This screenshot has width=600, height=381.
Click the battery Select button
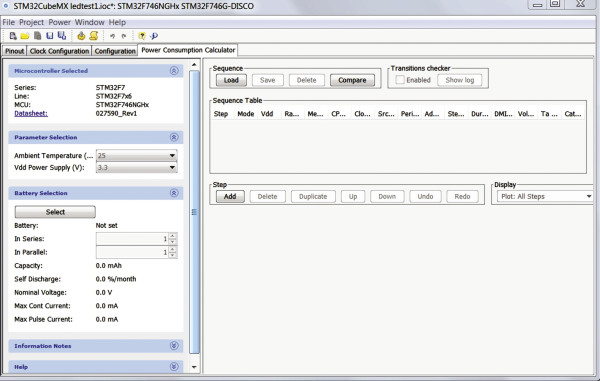[55, 212]
